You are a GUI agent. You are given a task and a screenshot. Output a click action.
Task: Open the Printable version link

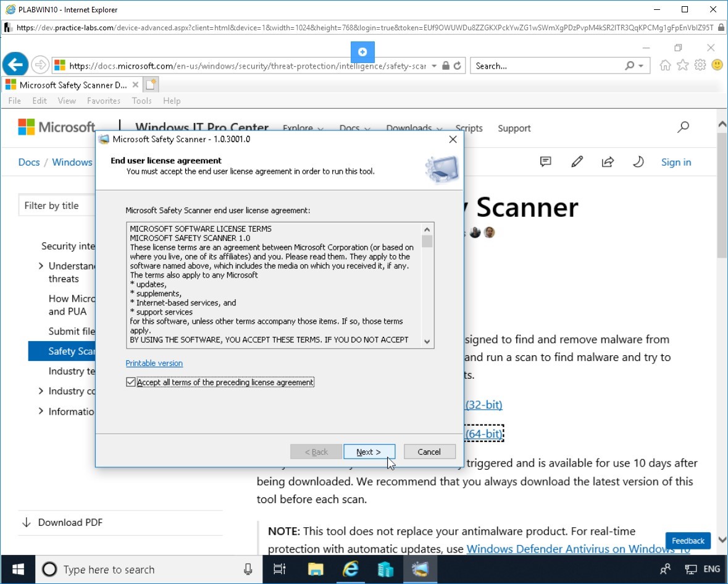154,363
